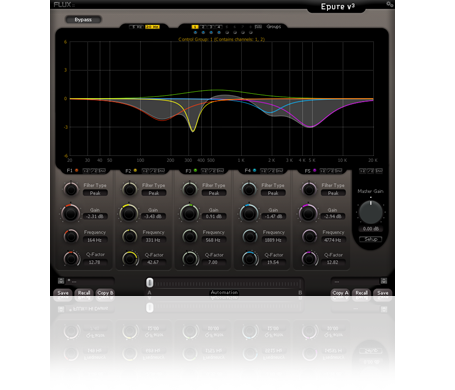Click the F2 Frequency value field 331 Hz
This screenshot has height=390, width=455.
[x=153, y=240]
